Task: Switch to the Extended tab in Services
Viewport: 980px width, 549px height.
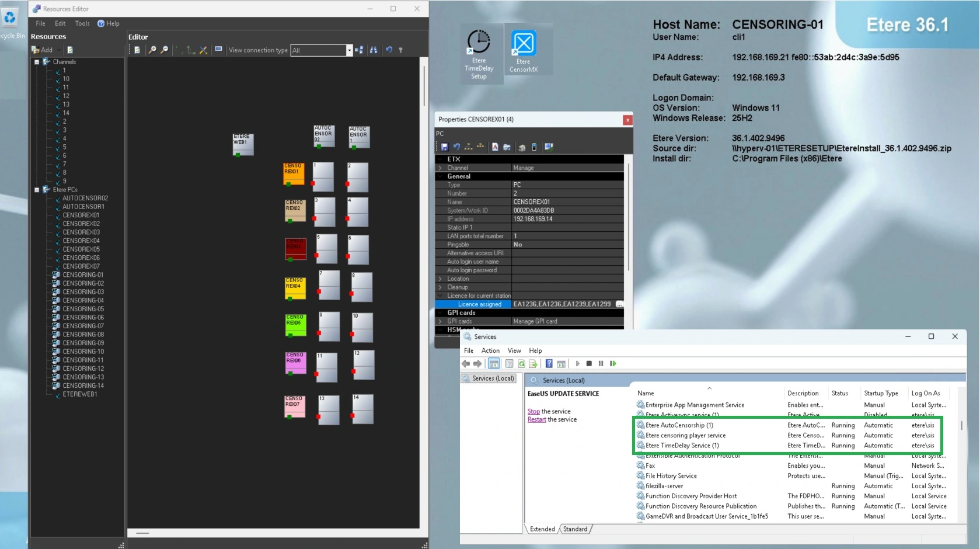Action: (x=542, y=529)
